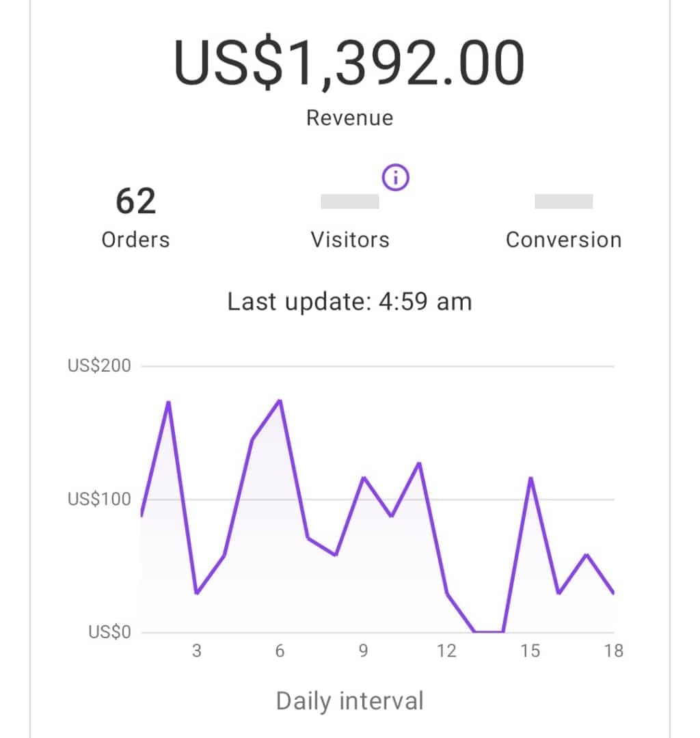The height and width of the screenshot is (738, 700).
Task: Tap the Orders label
Action: pos(135,240)
